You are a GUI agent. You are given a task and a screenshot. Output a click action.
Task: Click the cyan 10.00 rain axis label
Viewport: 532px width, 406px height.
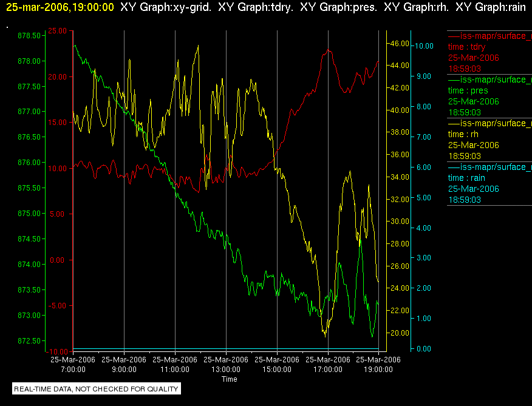424,46
